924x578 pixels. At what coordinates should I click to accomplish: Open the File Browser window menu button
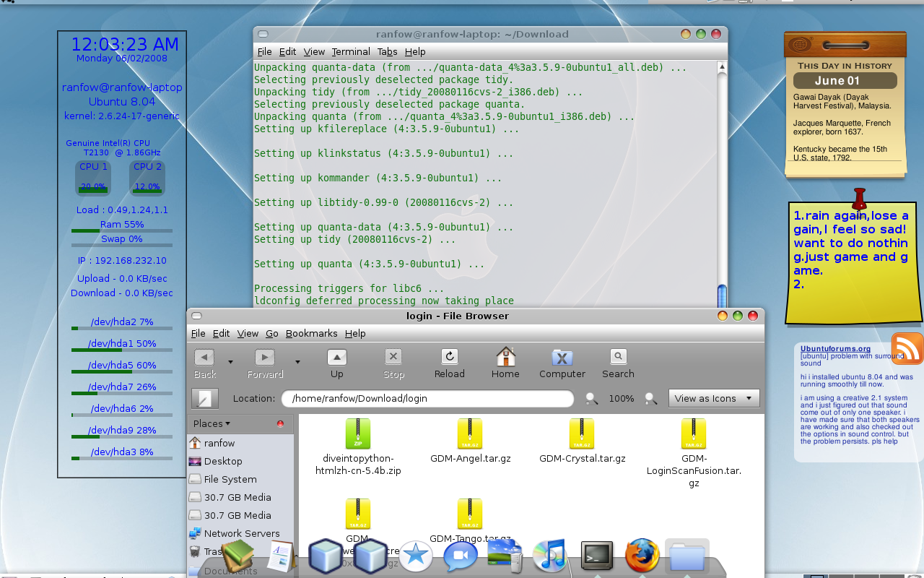pyautogui.click(x=196, y=316)
